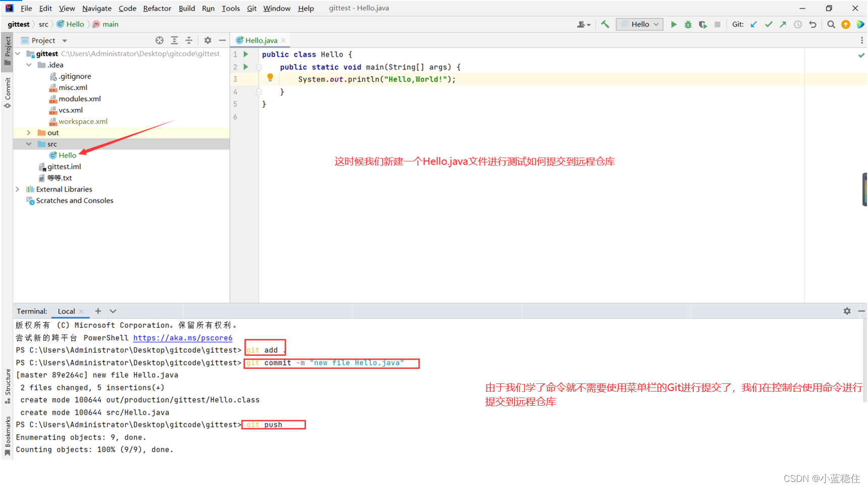Collapse all in Project panel

point(189,40)
